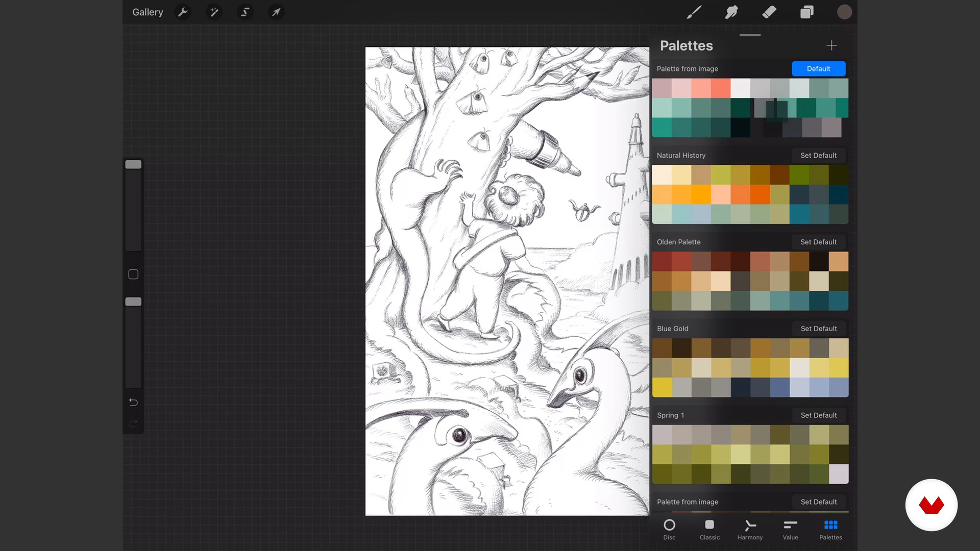Open the Gallery view
980x551 pixels.
pos(148,12)
